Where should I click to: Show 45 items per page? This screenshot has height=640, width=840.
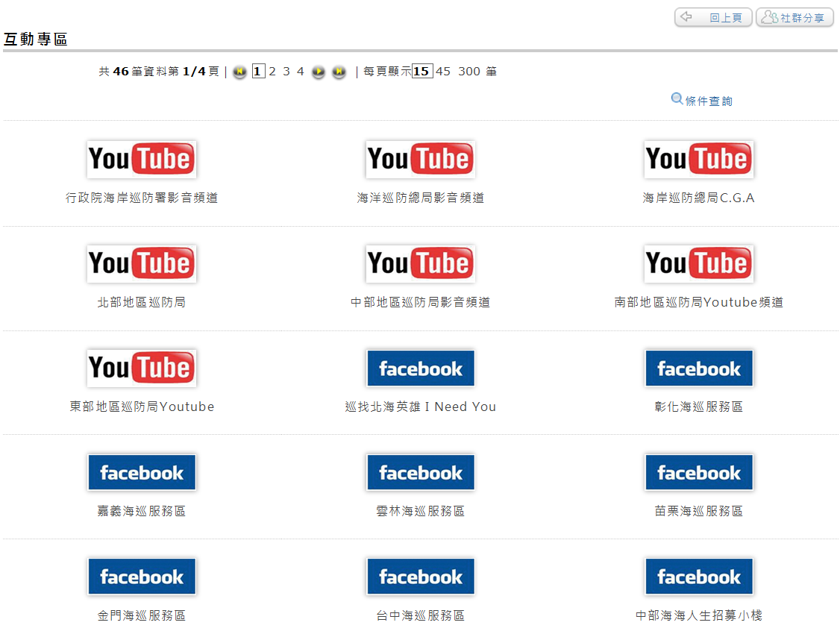pos(443,71)
